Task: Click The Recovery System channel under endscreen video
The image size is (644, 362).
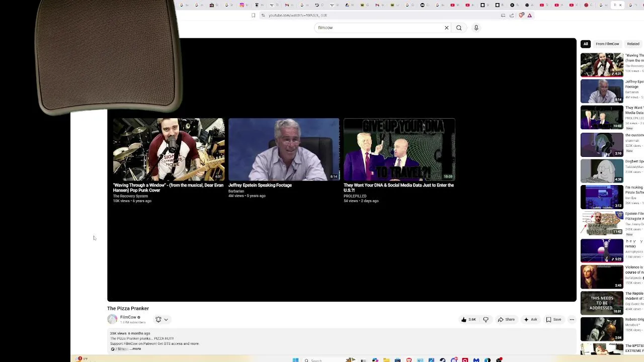Action: pos(130,196)
